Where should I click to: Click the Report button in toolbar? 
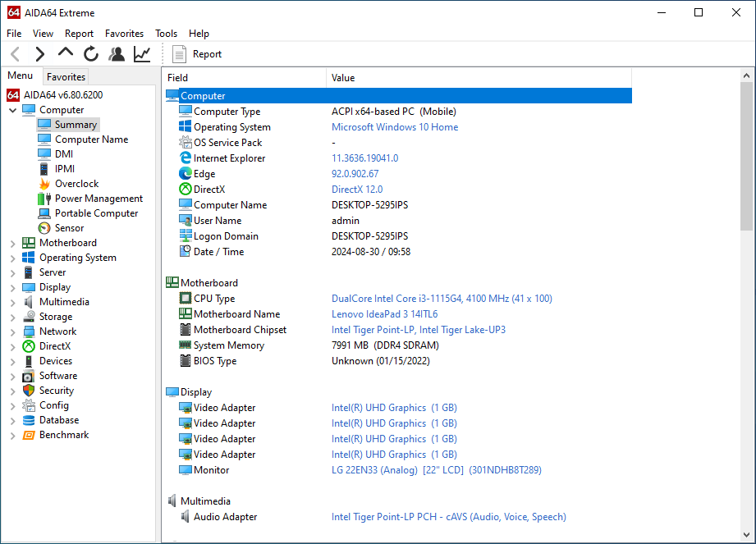[x=197, y=54]
